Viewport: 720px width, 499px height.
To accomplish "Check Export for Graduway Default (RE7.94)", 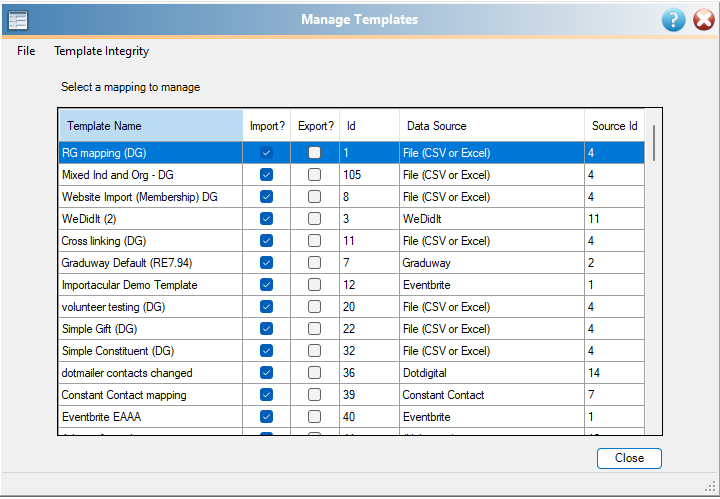I will point(315,263).
